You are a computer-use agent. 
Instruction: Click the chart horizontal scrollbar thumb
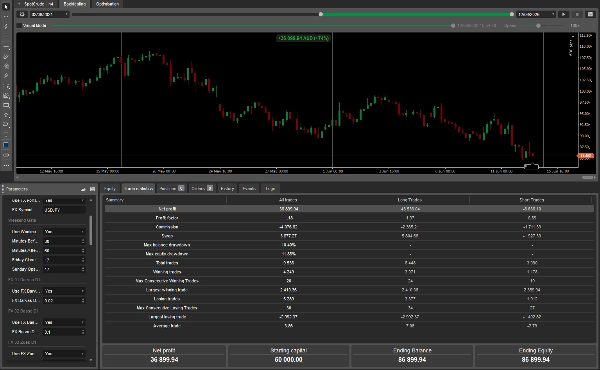588,178
